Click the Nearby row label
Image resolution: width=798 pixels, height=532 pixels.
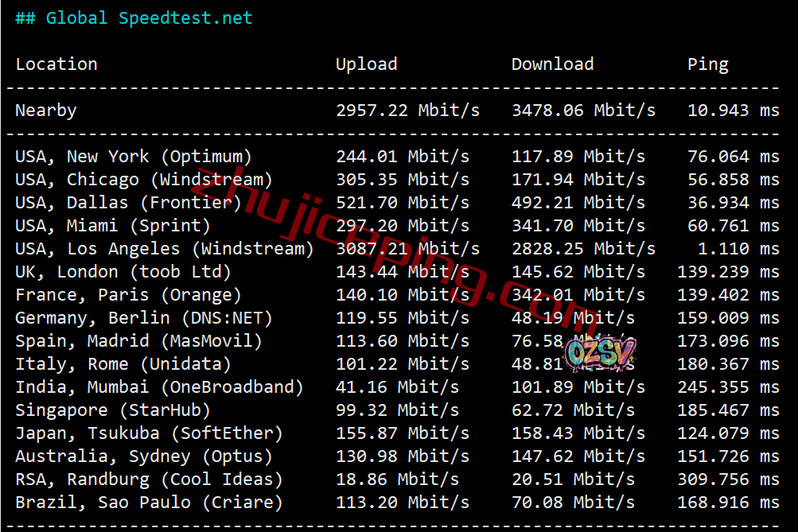pyautogui.click(x=46, y=111)
